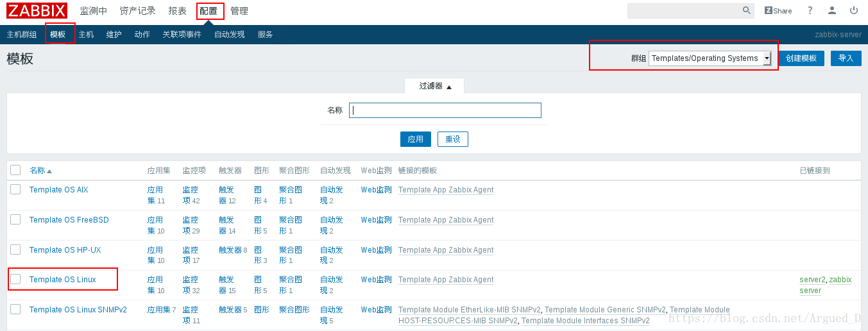Screen dimensions: 868x331
Task: Open the 资产记录 menu
Action: 137,11
